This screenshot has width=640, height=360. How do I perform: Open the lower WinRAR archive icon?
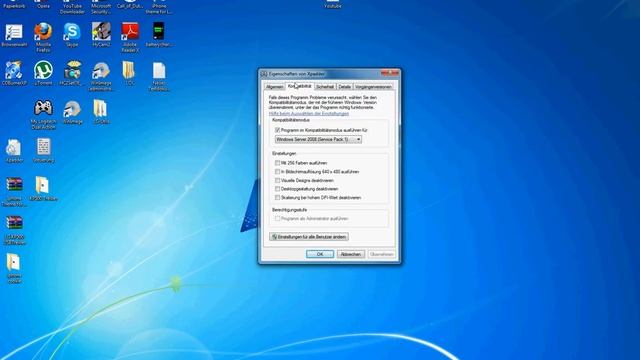point(15,230)
